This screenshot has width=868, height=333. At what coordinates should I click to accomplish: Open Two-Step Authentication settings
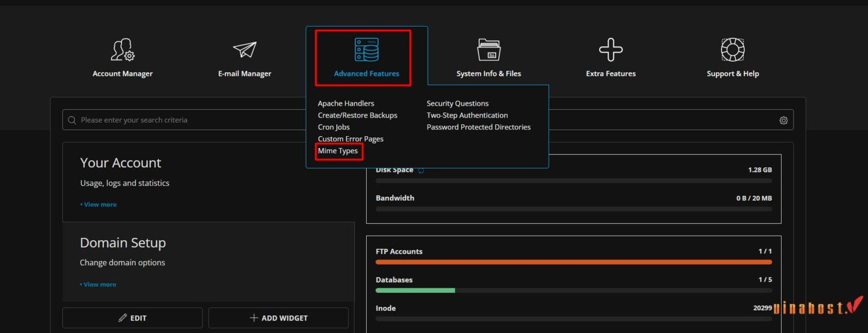467,115
